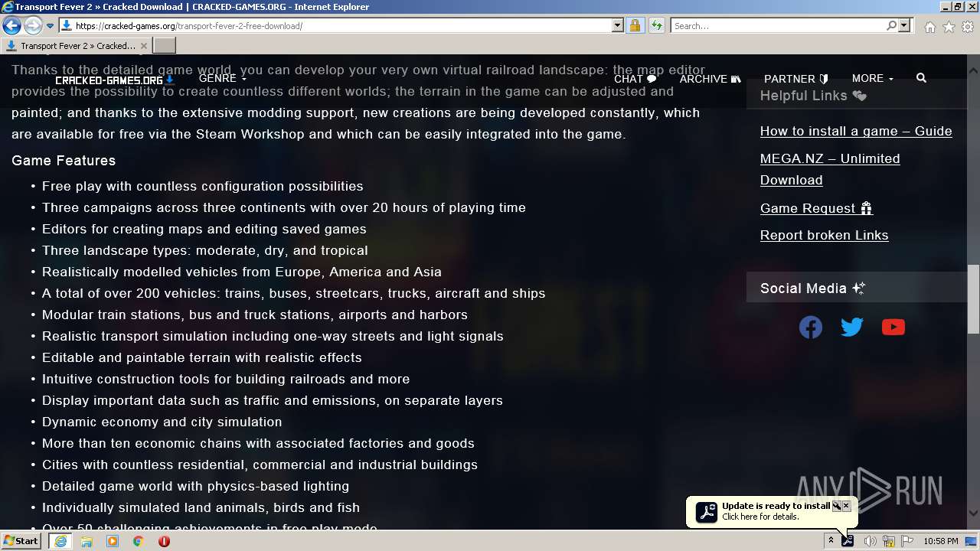Visit the Twitter page icon
This screenshot has height=551, width=980.
pyautogui.click(x=852, y=328)
